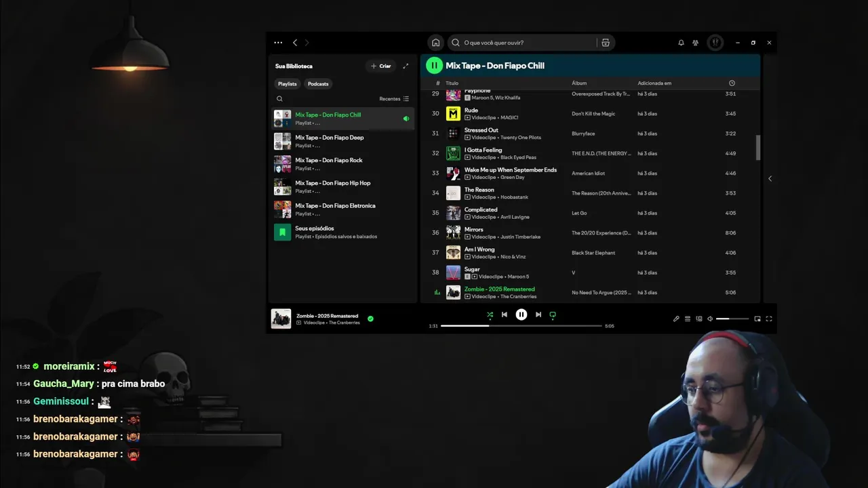868x488 pixels.
Task: Search within library magnifier icon
Action: [x=279, y=99]
